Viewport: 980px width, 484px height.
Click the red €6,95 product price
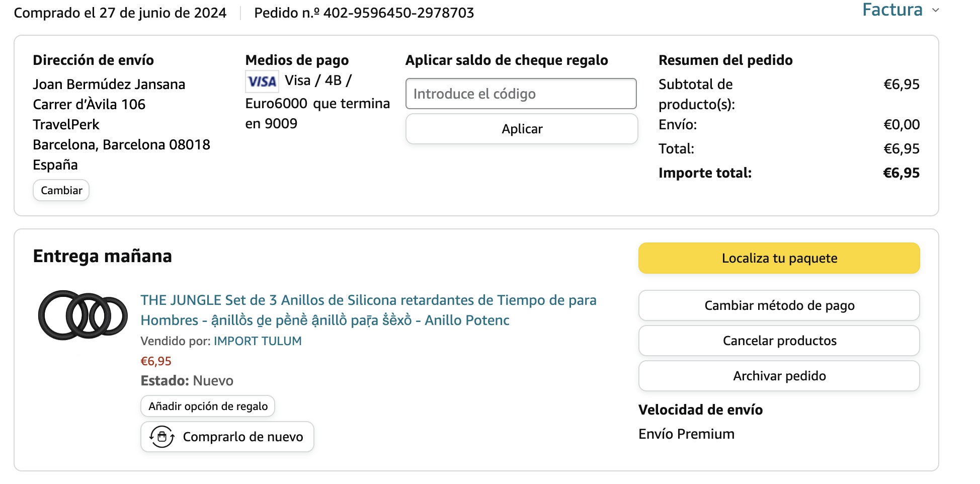click(x=156, y=361)
